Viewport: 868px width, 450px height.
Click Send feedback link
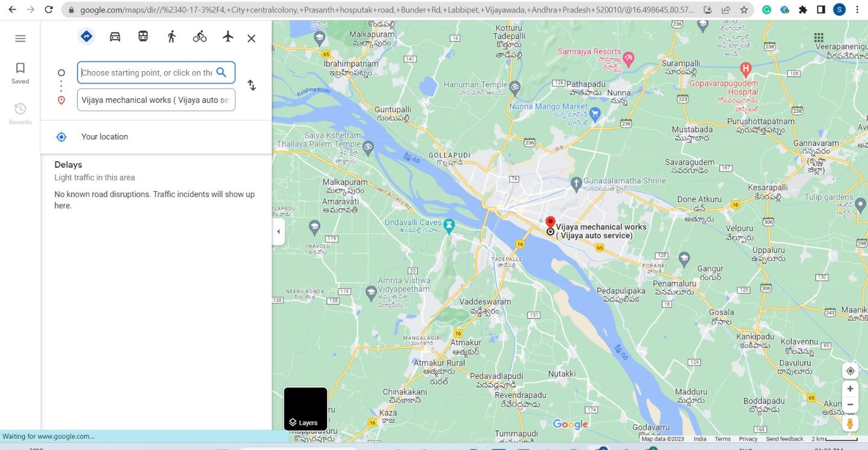click(x=784, y=439)
